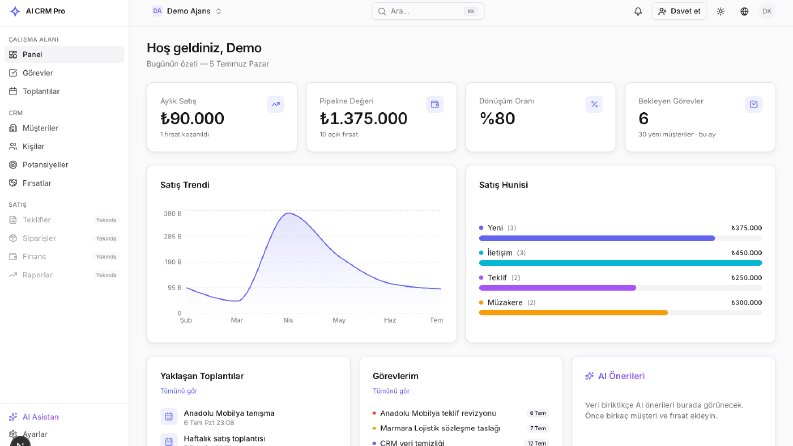Click the ₺450.000 İletişim amount
Image resolution: width=793 pixels, height=446 pixels.
point(746,253)
